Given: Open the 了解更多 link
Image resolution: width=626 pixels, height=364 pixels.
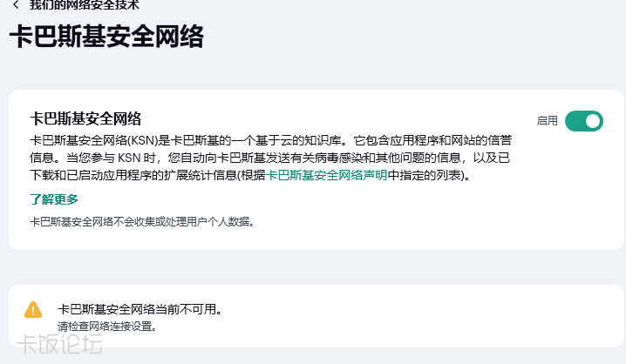Looking at the screenshot, I should pos(54,199).
